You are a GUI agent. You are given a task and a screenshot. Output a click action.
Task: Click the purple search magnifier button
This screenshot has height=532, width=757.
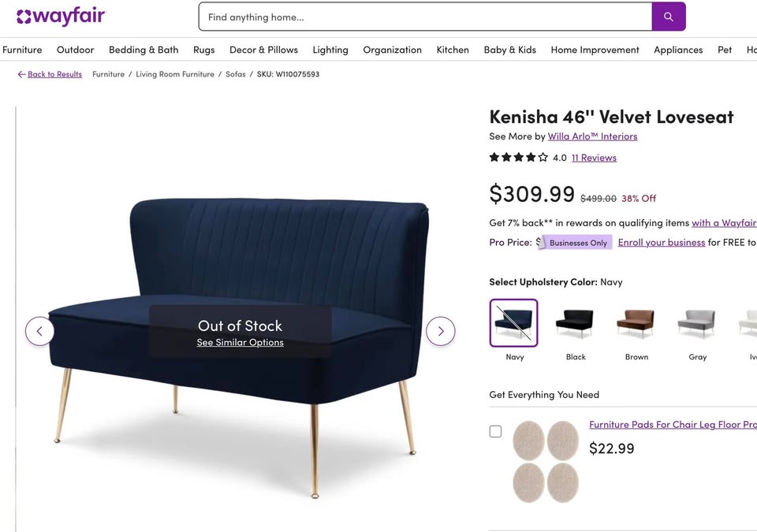point(668,17)
